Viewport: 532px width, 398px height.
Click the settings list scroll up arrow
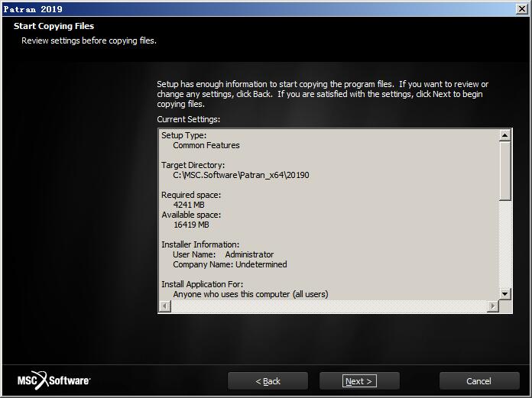pyautogui.click(x=504, y=135)
